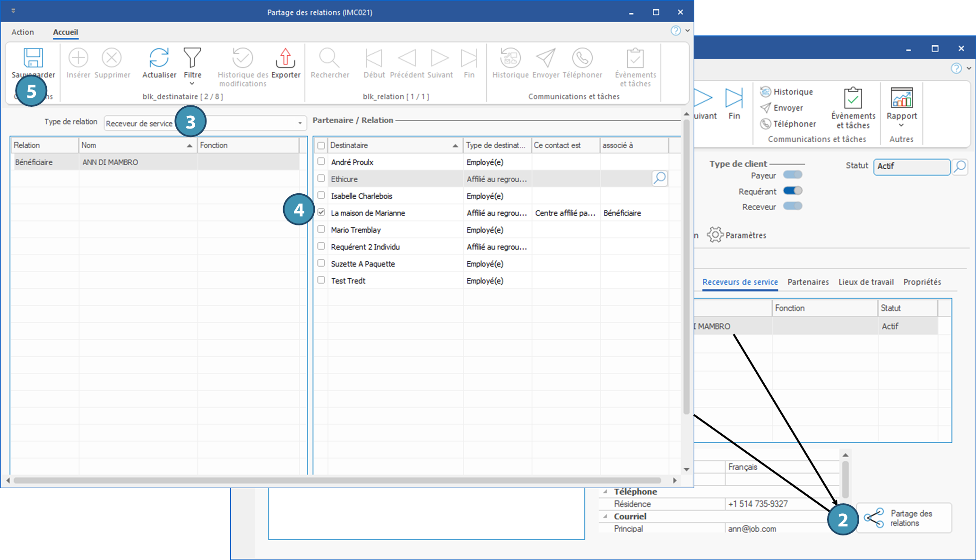
Task: Switch to the Action ribbon tab
Action: 23,32
